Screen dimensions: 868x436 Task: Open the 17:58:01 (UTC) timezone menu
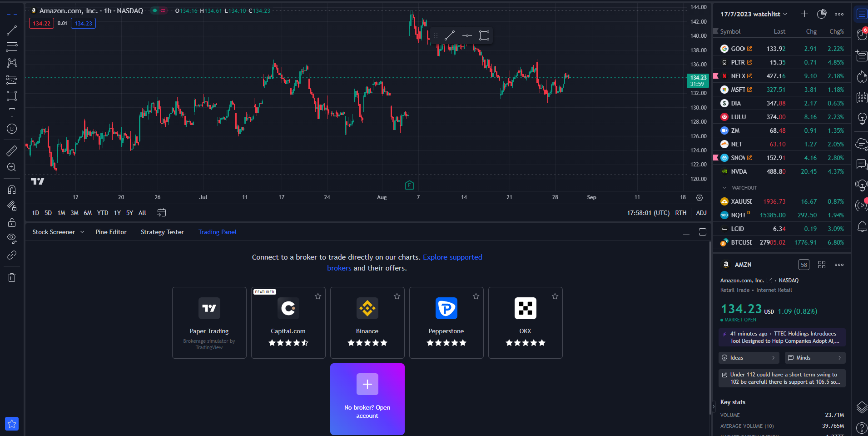648,213
